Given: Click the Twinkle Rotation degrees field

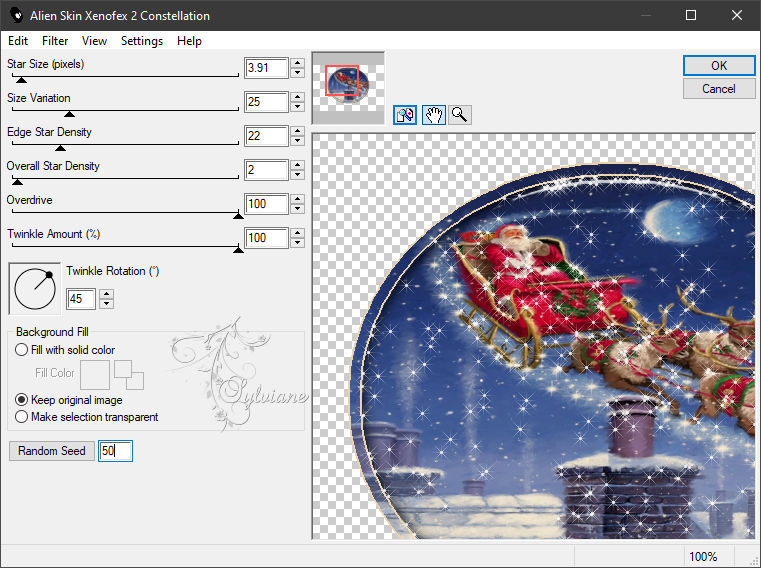Looking at the screenshot, I should [x=81, y=299].
